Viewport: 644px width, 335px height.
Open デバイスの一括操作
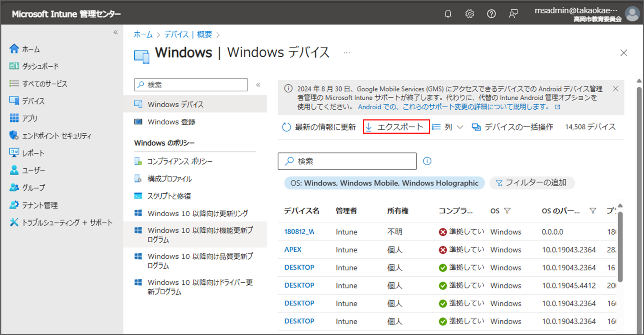click(512, 127)
